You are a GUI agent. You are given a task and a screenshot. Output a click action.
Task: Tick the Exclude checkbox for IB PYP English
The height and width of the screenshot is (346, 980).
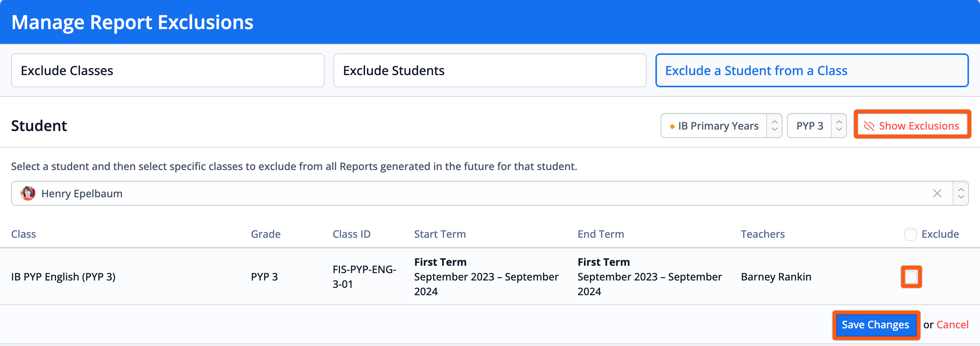tap(911, 277)
